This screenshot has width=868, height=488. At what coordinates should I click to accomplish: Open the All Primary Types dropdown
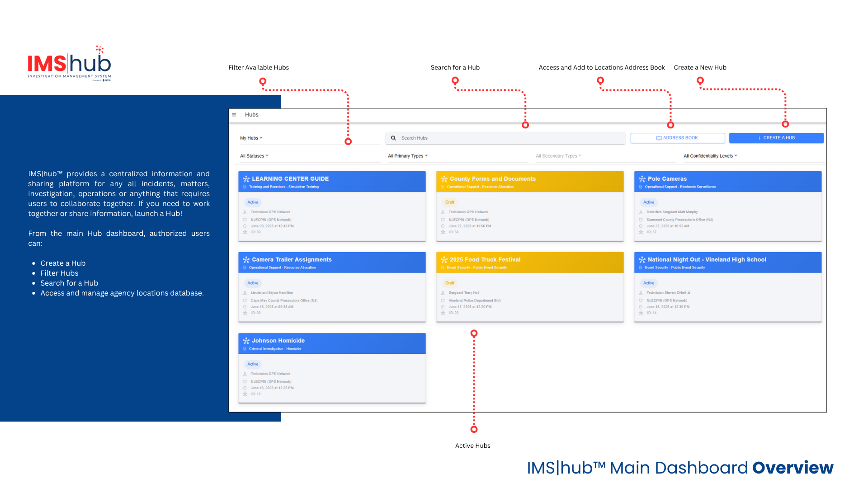point(407,156)
